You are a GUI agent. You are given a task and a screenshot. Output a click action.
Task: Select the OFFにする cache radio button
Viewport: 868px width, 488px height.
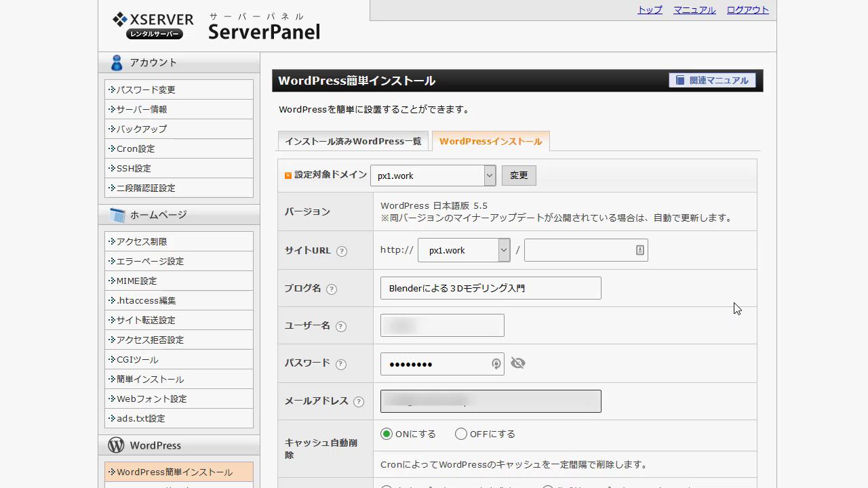tap(461, 434)
